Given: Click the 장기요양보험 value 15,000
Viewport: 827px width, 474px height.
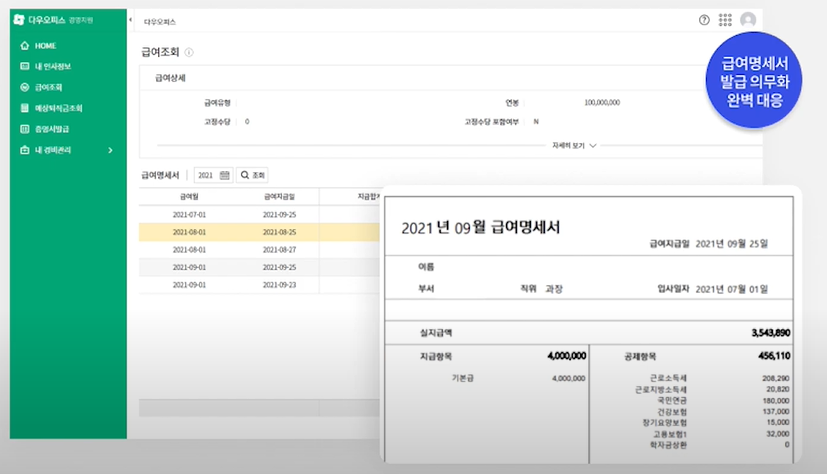Looking at the screenshot, I should [x=777, y=422].
